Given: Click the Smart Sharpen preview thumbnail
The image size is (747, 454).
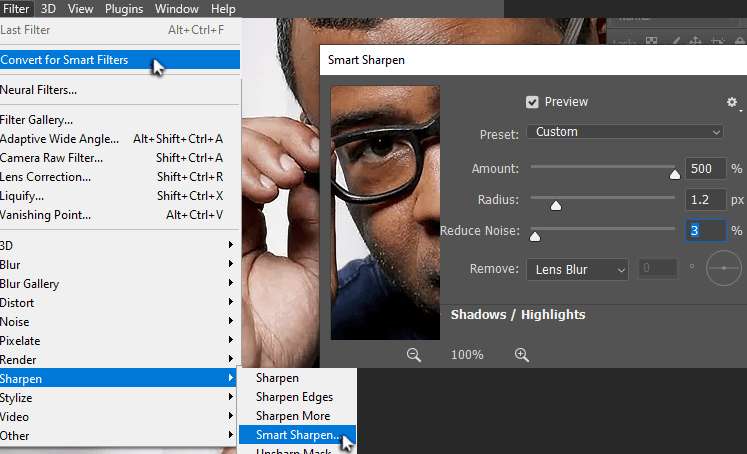Looking at the screenshot, I should [x=385, y=212].
